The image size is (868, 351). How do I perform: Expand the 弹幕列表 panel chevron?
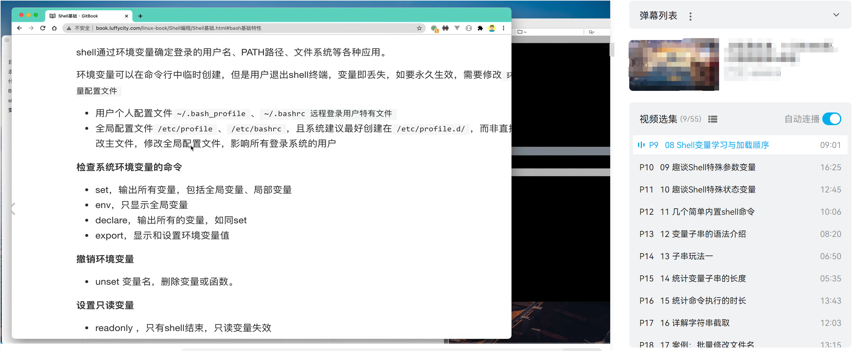[x=836, y=15]
